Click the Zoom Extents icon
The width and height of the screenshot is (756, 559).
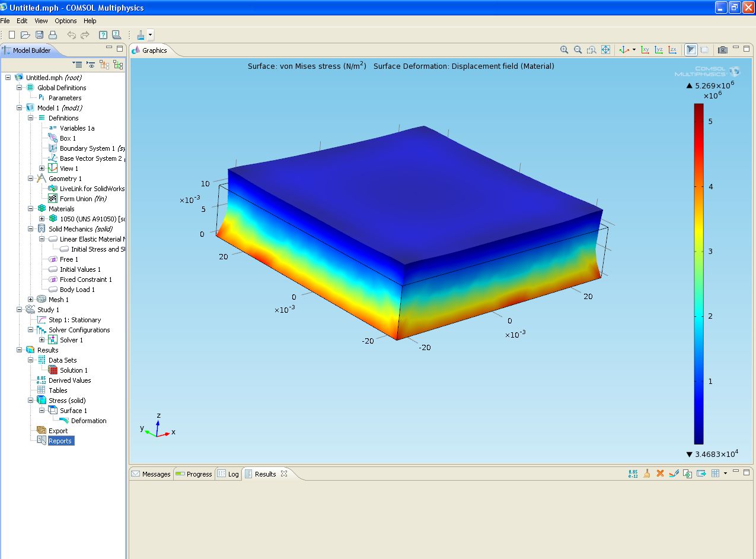[605, 50]
